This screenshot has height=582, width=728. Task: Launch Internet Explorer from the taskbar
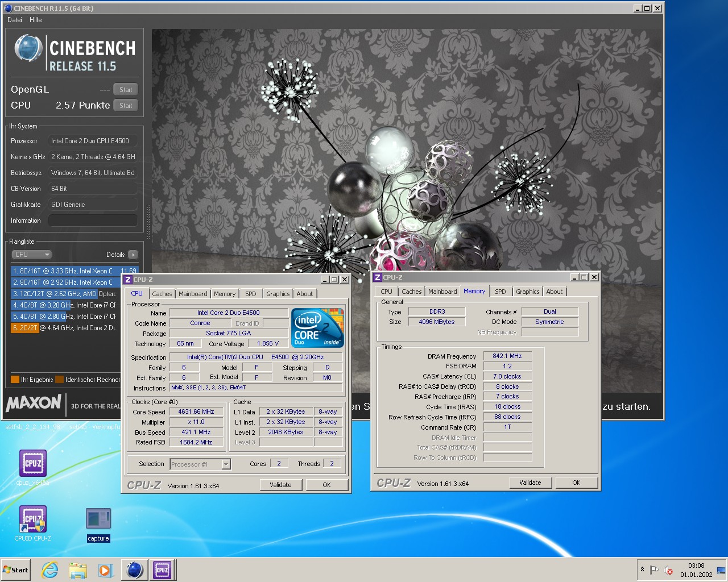pyautogui.click(x=50, y=569)
